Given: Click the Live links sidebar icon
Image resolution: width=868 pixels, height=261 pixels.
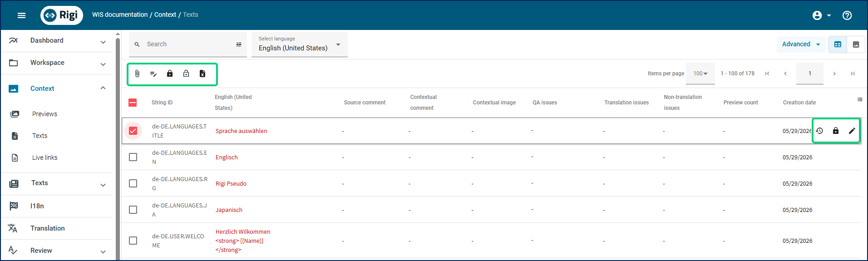Looking at the screenshot, I should tap(15, 158).
